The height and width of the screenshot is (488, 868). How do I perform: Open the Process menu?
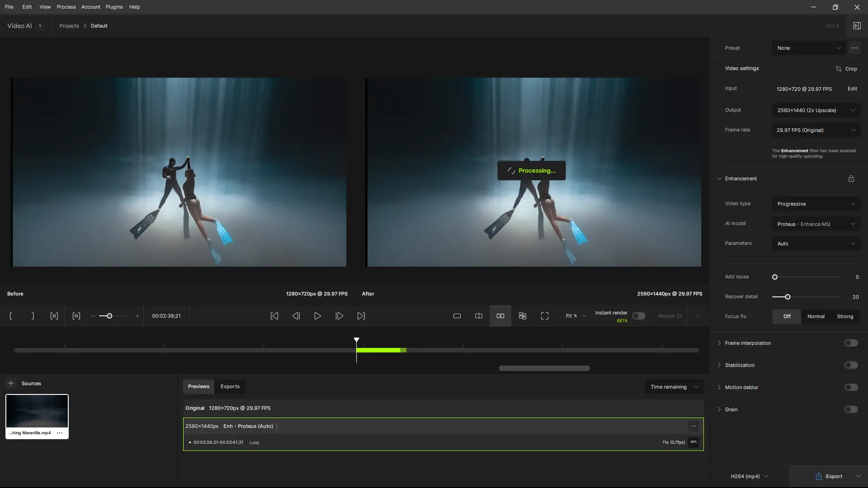66,7
